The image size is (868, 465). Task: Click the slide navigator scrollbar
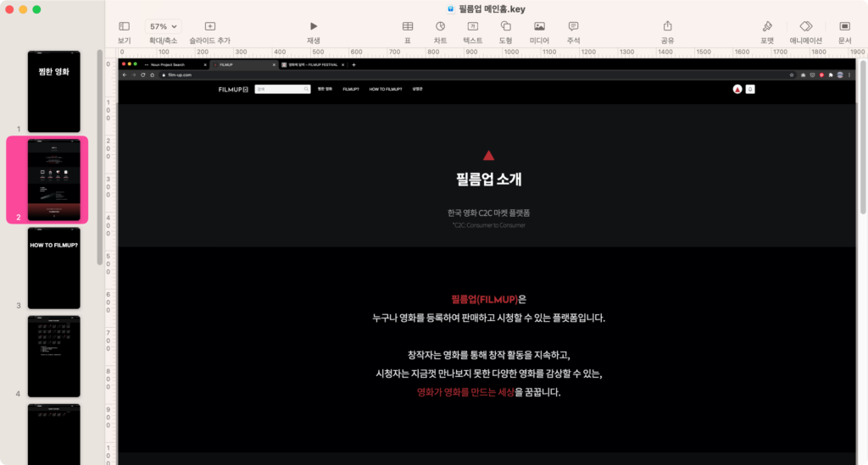click(100, 158)
